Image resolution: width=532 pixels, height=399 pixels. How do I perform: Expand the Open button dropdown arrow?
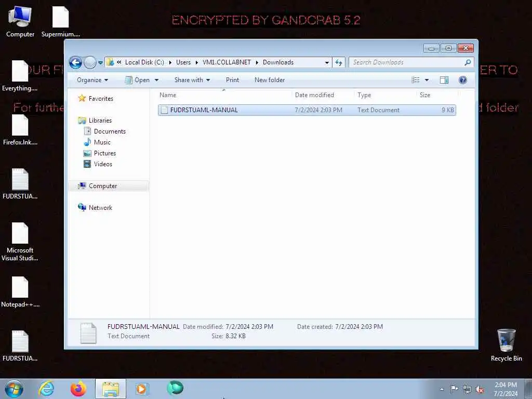point(156,80)
